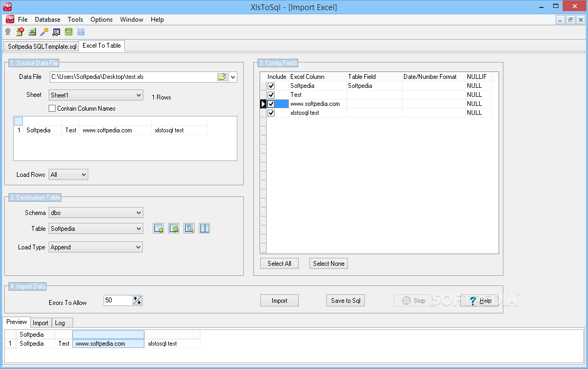The height and width of the screenshot is (369, 588).
Task: Open the Tools menu
Action: pyautogui.click(x=76, y=20)
